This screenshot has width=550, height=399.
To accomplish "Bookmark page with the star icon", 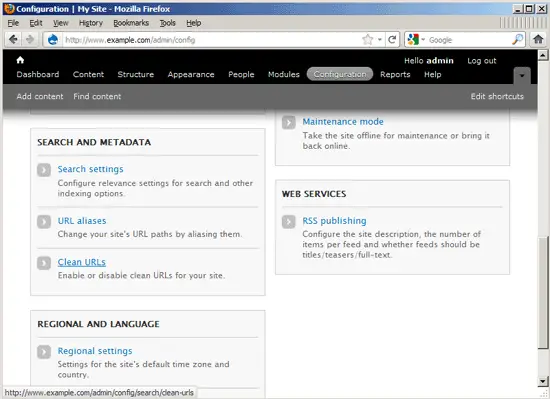I will [367, 40].
